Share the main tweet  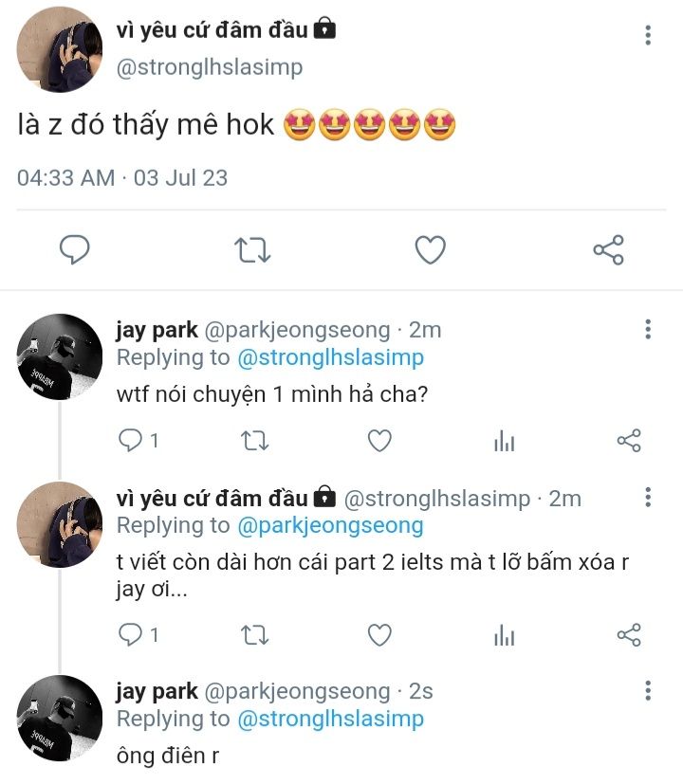pyautogui.click(x=608, y=250)
